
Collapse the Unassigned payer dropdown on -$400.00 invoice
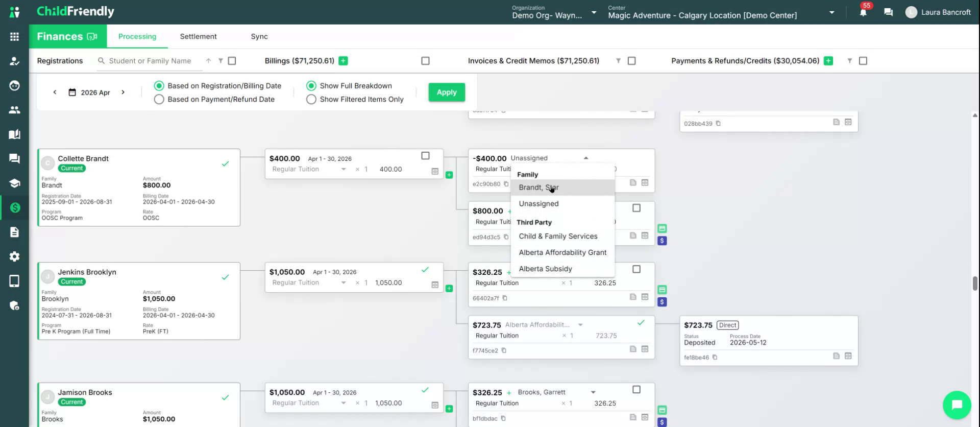coord(586,158)
